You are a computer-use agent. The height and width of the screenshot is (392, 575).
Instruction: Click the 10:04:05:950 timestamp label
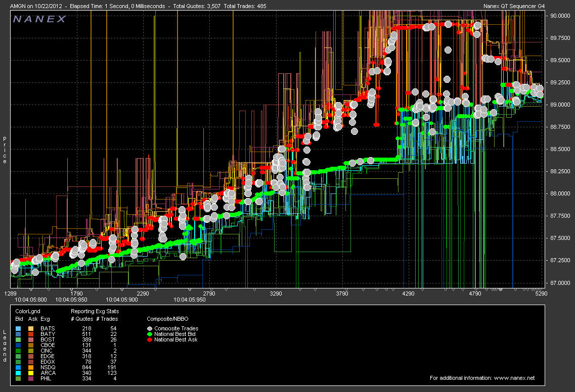point(190,300)
